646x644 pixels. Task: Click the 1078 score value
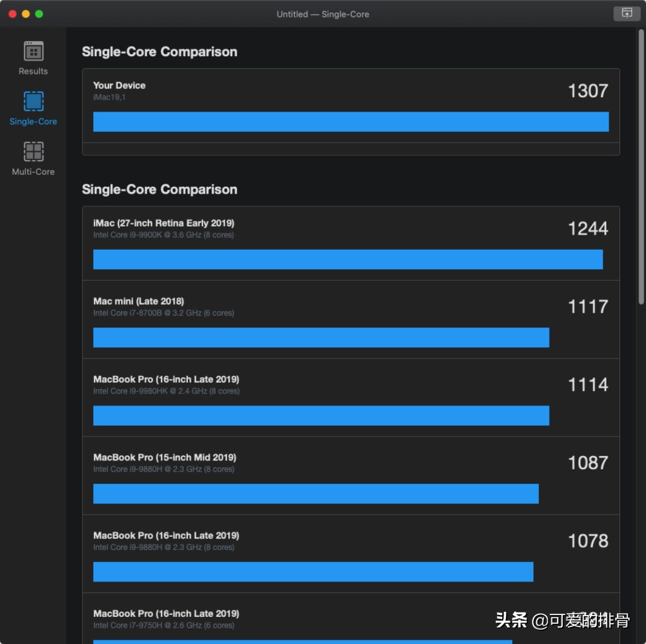pyautogui.click(x=587, y=541)
